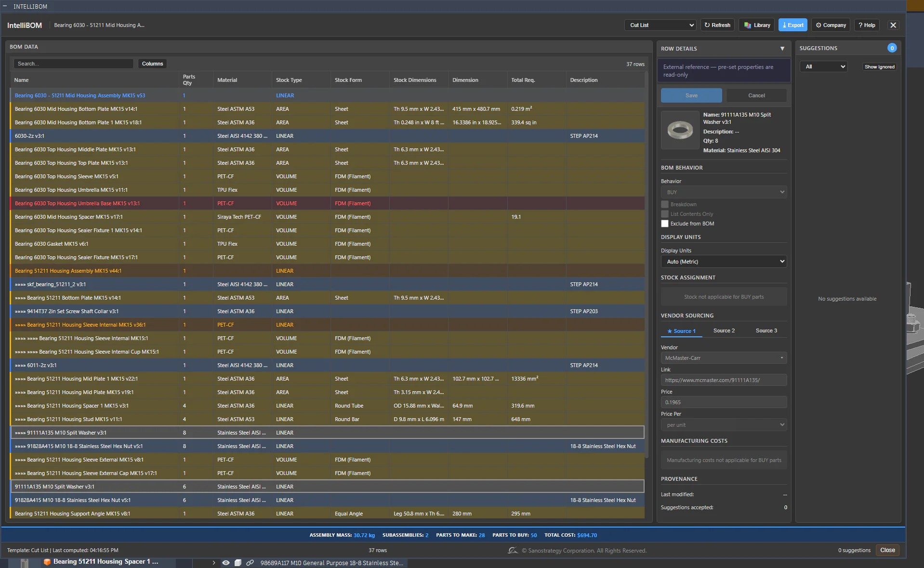Image resolution: width=924 pixels, height=568 pixels.
Task: Select the red Top Housing Umbrella Base row
Action: [328, 203]
